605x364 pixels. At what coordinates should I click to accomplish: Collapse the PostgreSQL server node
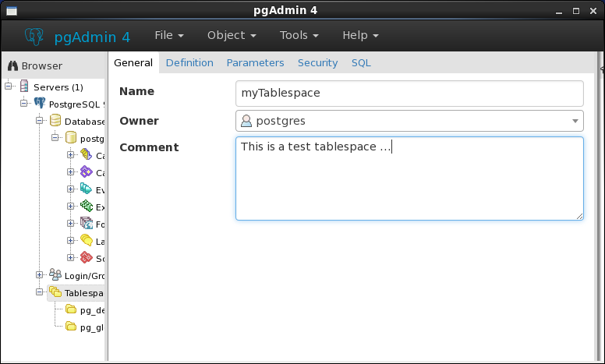pos(23,103)
